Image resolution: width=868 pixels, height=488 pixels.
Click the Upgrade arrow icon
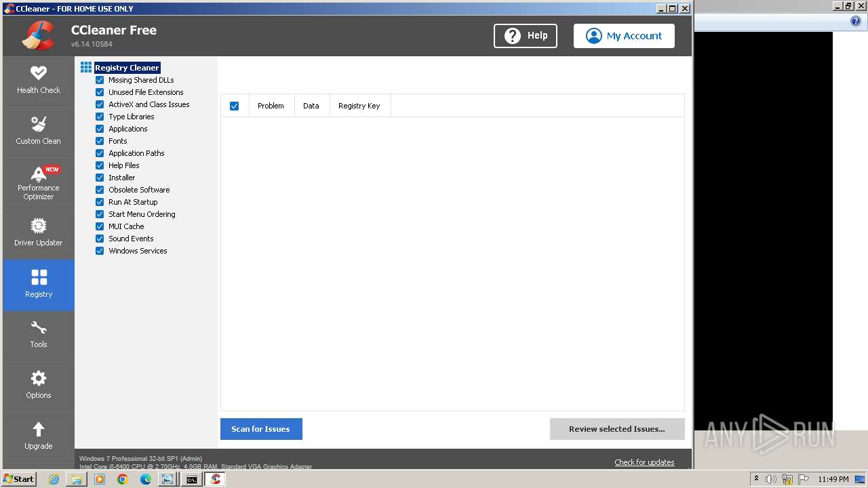click(39, 429)
